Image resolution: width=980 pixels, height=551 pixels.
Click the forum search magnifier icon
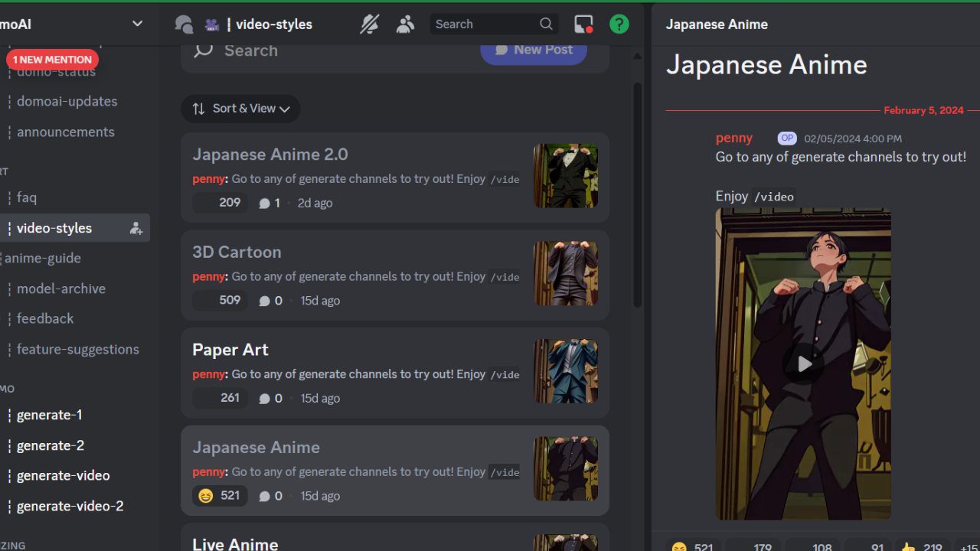(x=204, y=51)
